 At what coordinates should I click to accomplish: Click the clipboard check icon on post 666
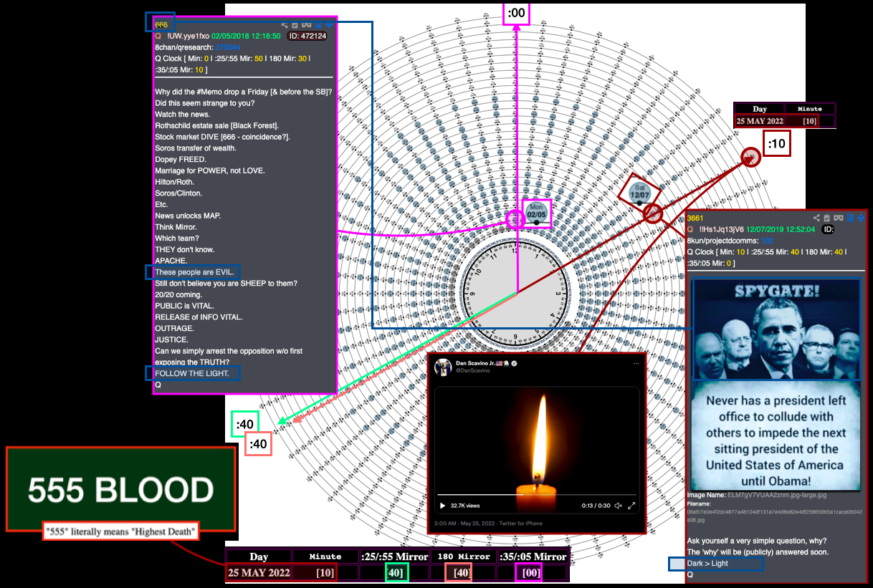(295, 25)
